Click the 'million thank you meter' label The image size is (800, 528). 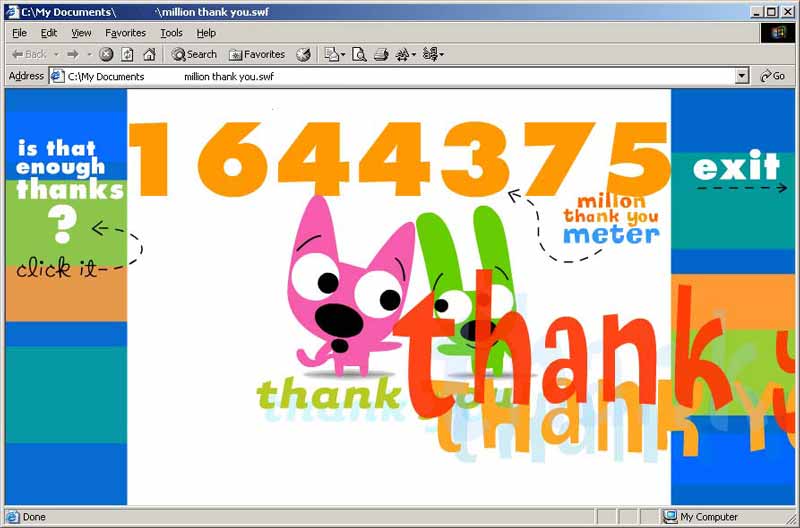tap(611, 219)
